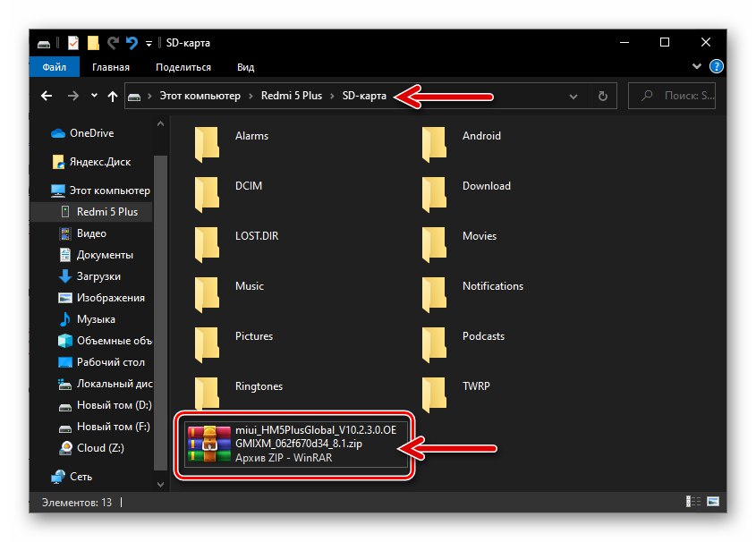
Task: Open Help with the question mark icon
Action: (x=717, y=66)
